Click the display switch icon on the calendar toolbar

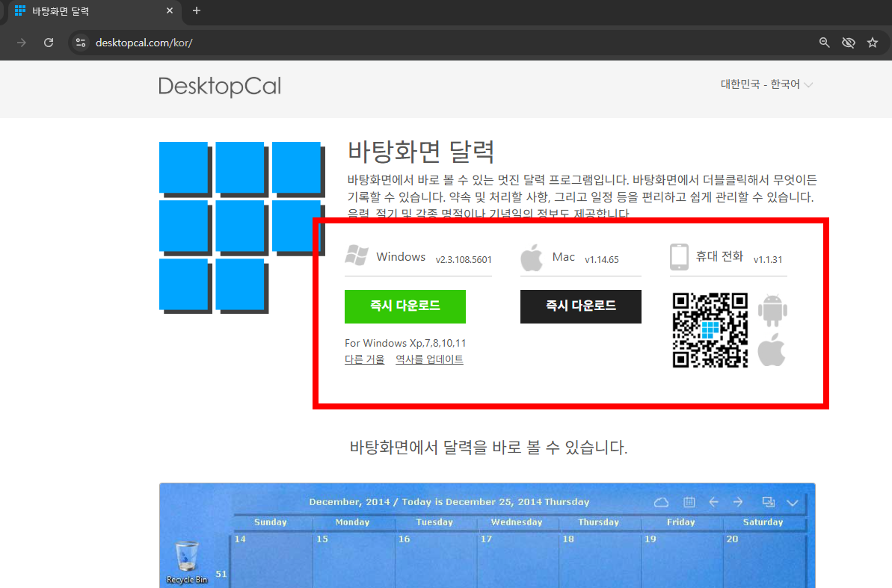point(767,502)
